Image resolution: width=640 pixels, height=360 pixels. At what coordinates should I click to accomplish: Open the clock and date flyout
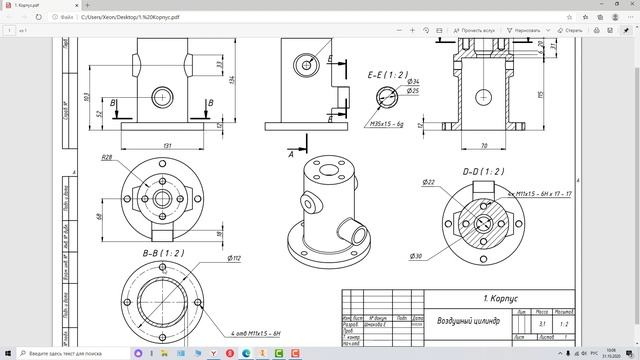611,353
